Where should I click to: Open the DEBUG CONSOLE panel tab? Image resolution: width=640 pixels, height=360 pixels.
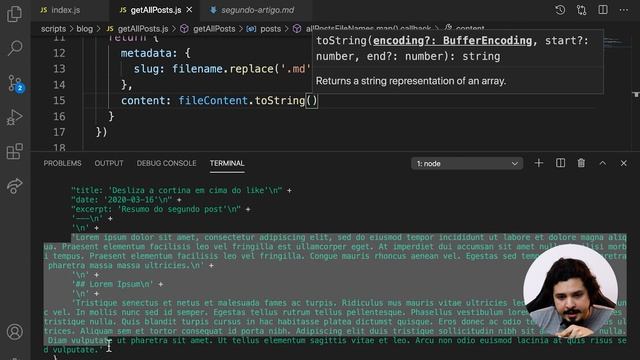(167, 163)
